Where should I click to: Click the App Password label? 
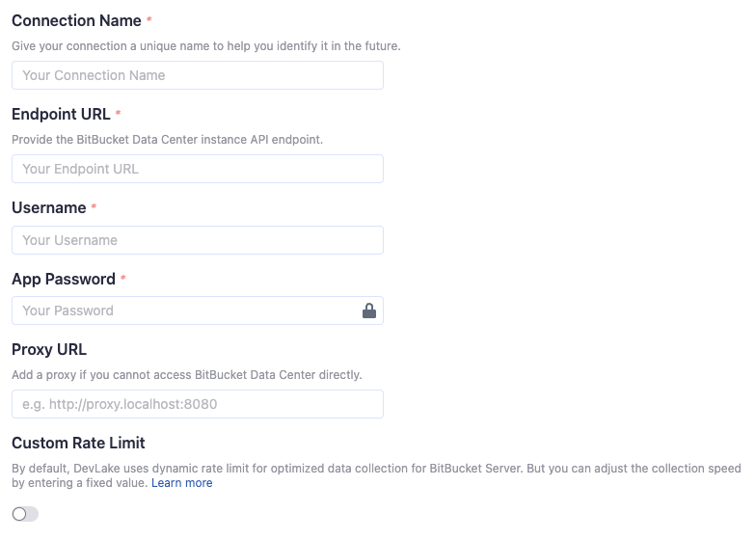coord(64,279)
